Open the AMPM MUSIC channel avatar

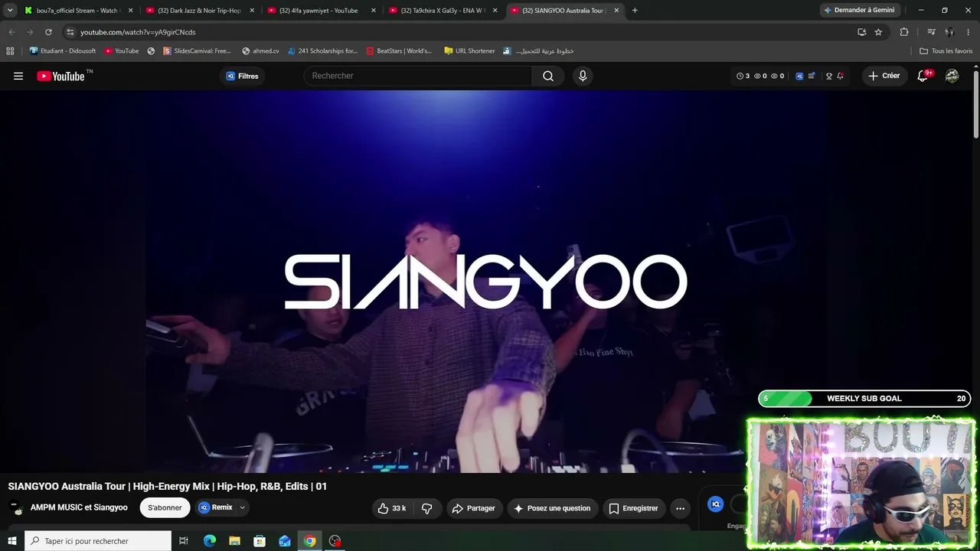pos(15,508)
